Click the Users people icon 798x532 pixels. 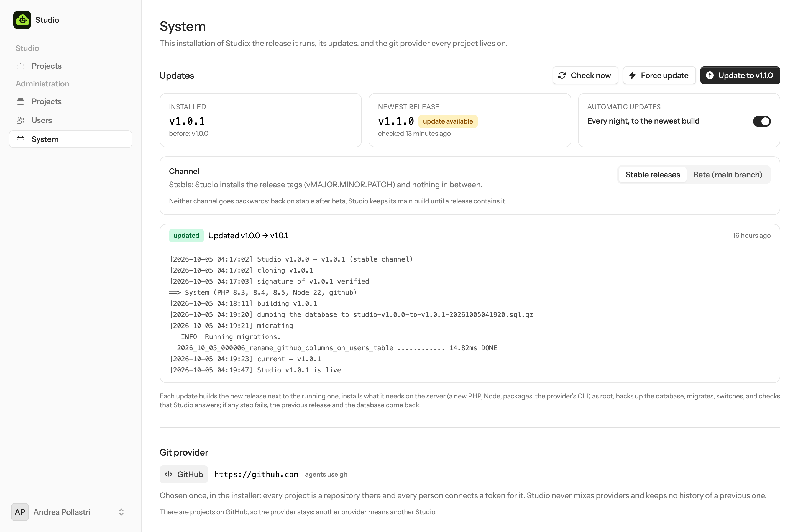pyautogui.click(x=21, y=120)
